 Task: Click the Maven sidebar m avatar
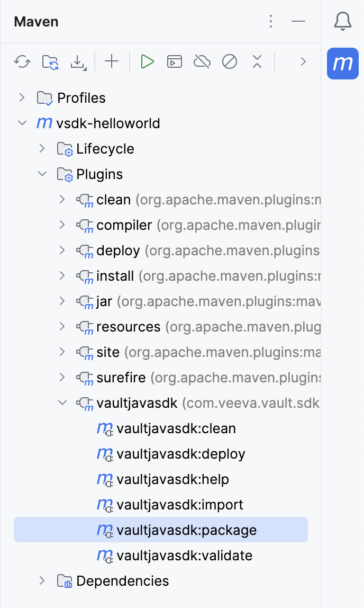(x=342, y=64)
